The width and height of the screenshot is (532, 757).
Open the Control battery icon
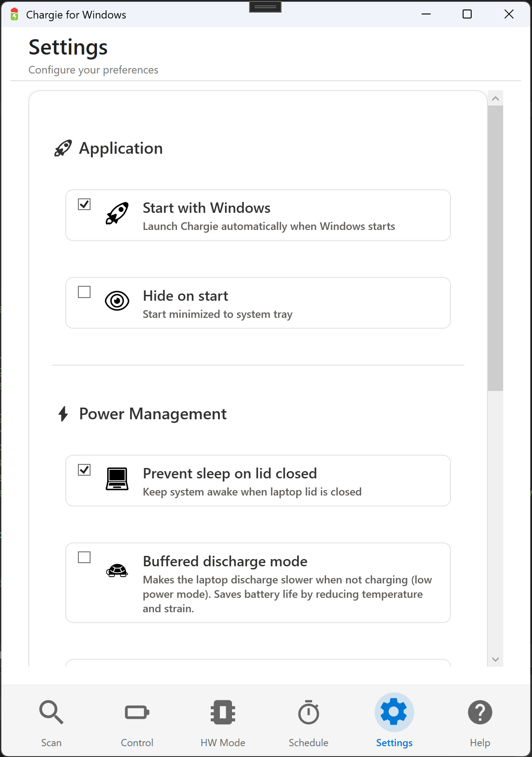(137, 712)
